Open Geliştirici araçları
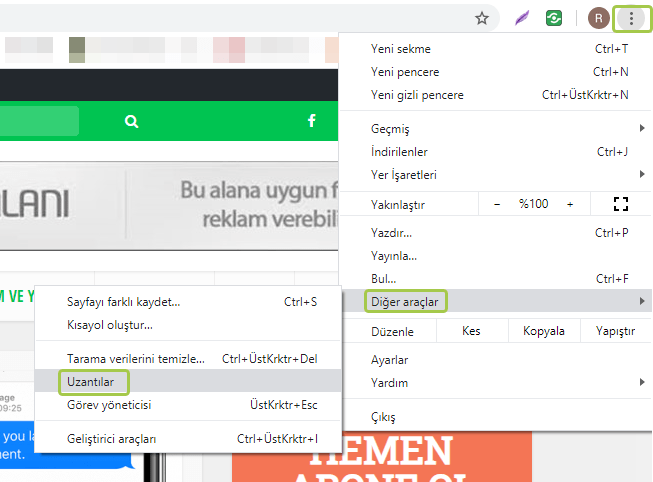Screen dimensions: 653x482 click(x=188, y=439)
